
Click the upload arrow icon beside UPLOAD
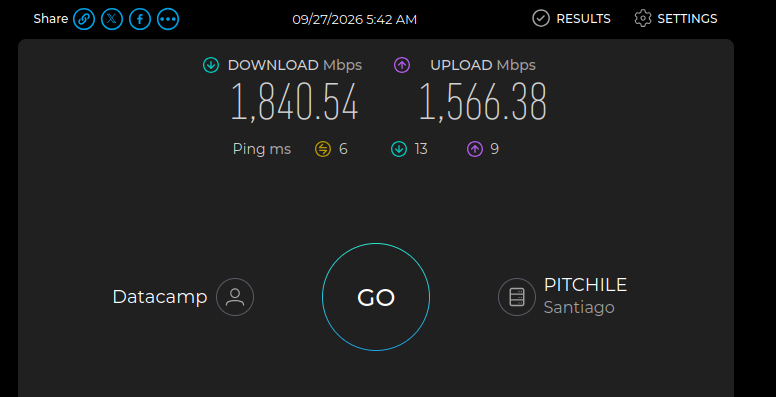click(x=402, y=65)
